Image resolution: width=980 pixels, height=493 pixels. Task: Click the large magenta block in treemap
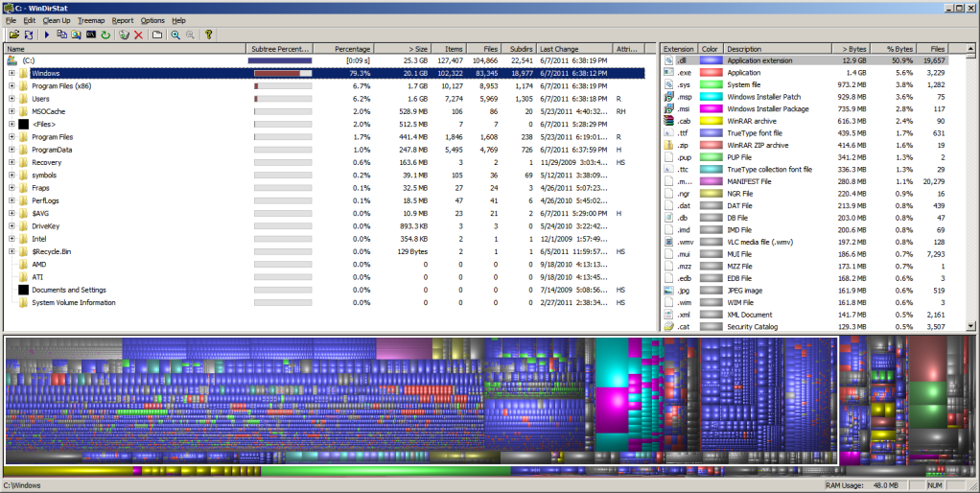[612, 410]
